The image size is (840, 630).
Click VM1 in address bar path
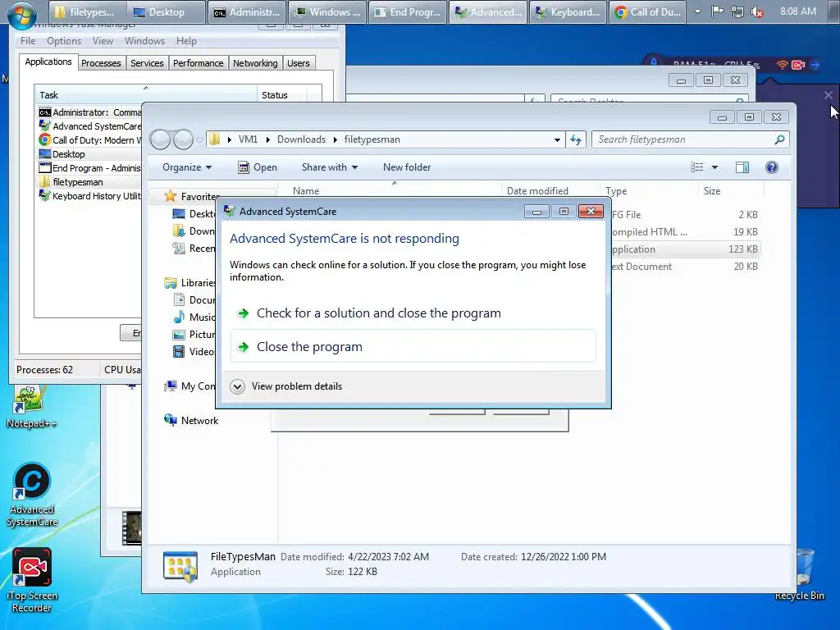[248, 139]
